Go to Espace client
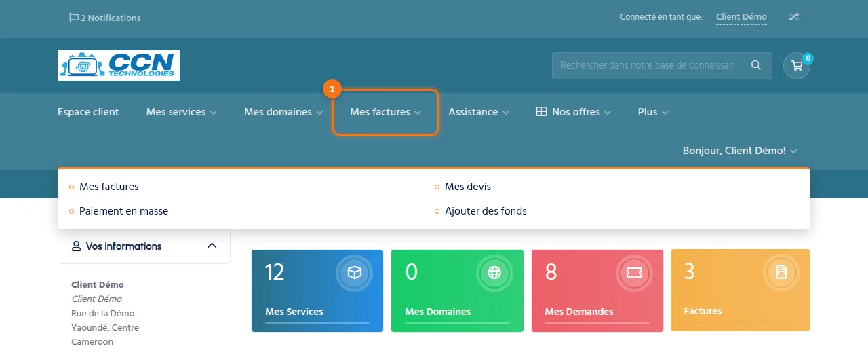The height and width of the screenshot is (353, 868). 88,112
